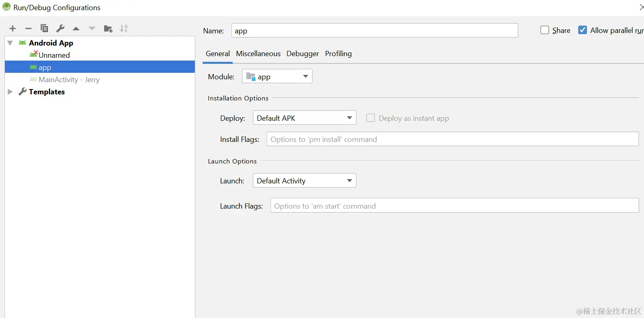The width and height of the screenshot is (644, 318).
Task: Click the wrench icon next to Templates
Action: click(23, 91)
